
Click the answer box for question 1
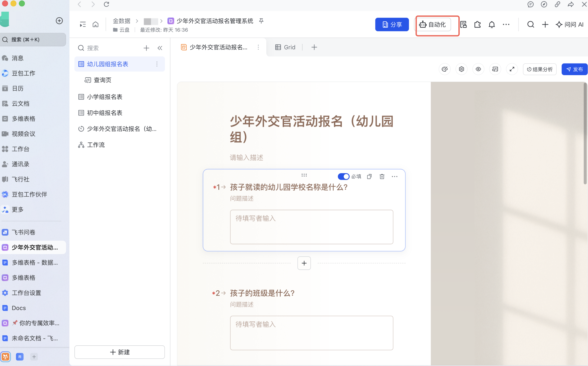311,227
